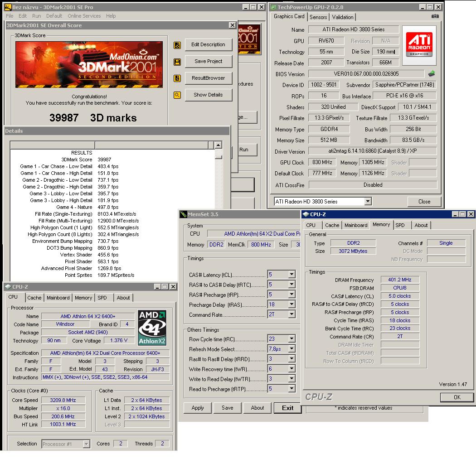Open the GPU selection dropdown in GPU-Z
This screenshot has height=464, width=476.
(x=368, y=201)
